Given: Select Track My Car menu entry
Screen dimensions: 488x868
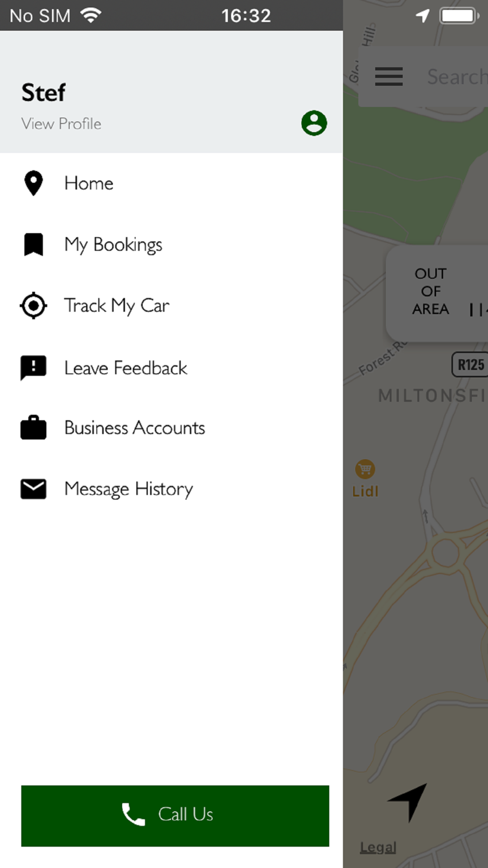Looking at the screenshot, I should click(171, 306).
